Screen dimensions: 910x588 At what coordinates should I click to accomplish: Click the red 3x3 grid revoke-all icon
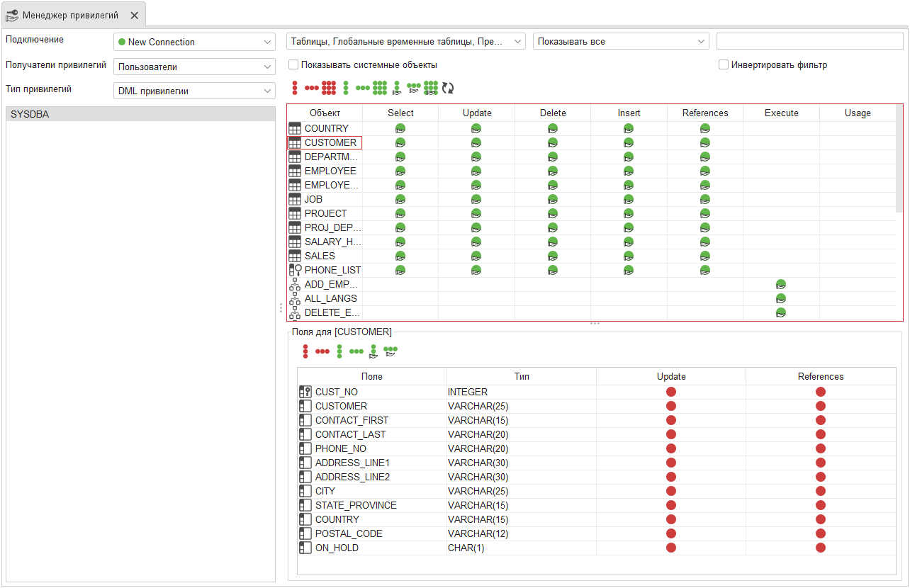point(328,88)
